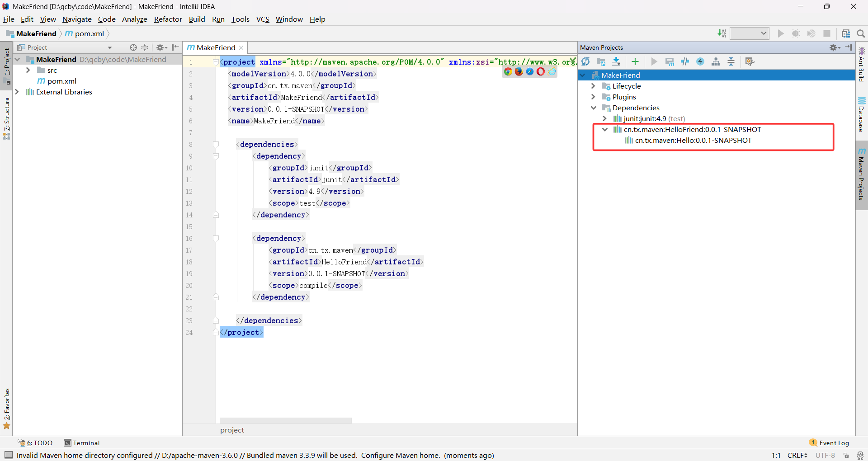
Task: Run Maven Build in Maven Projects toolbar
Action: [654, 61]
